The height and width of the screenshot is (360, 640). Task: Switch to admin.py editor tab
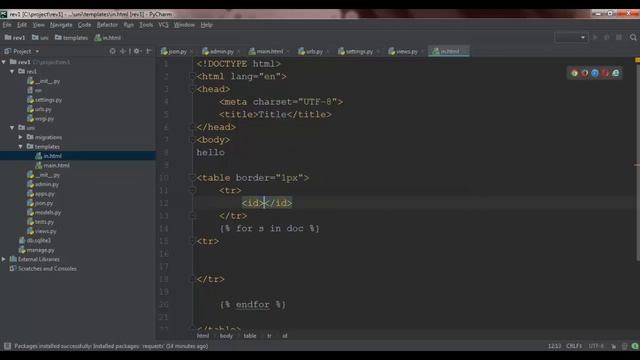pos(219,51)
